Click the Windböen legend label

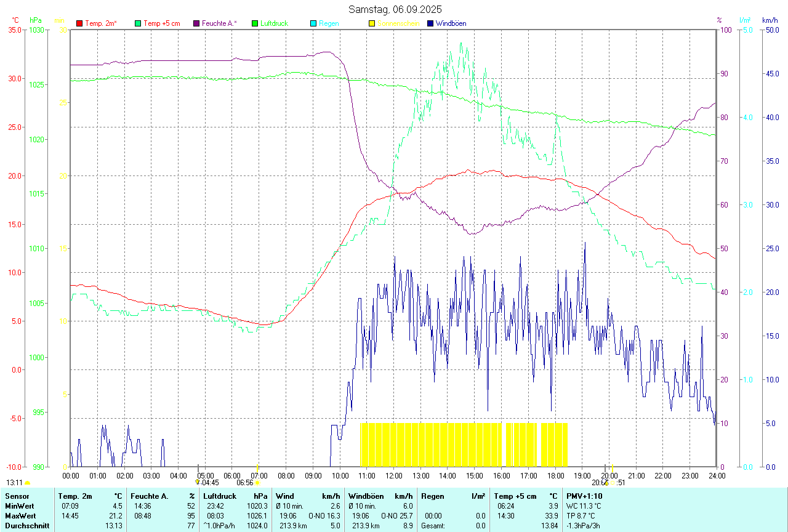(x=451, y=23)
